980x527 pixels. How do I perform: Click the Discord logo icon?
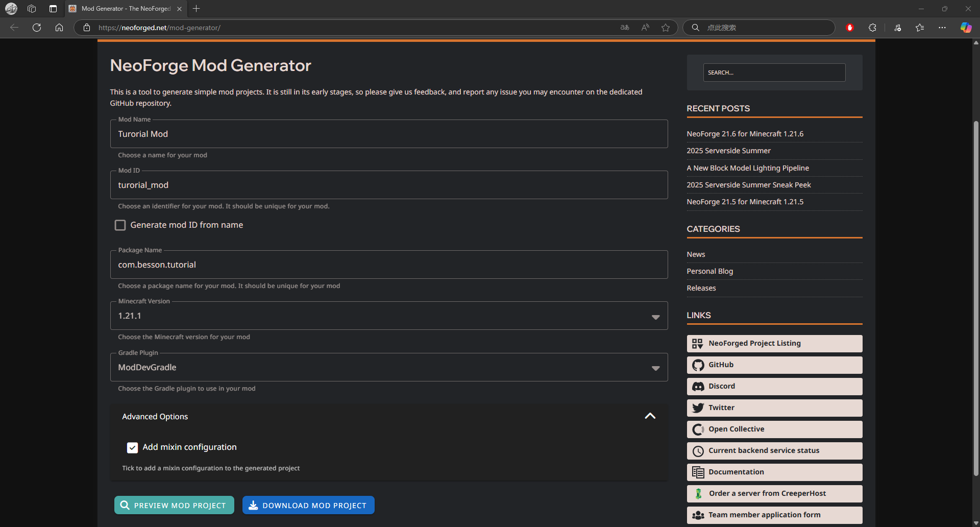click(698, 387)
